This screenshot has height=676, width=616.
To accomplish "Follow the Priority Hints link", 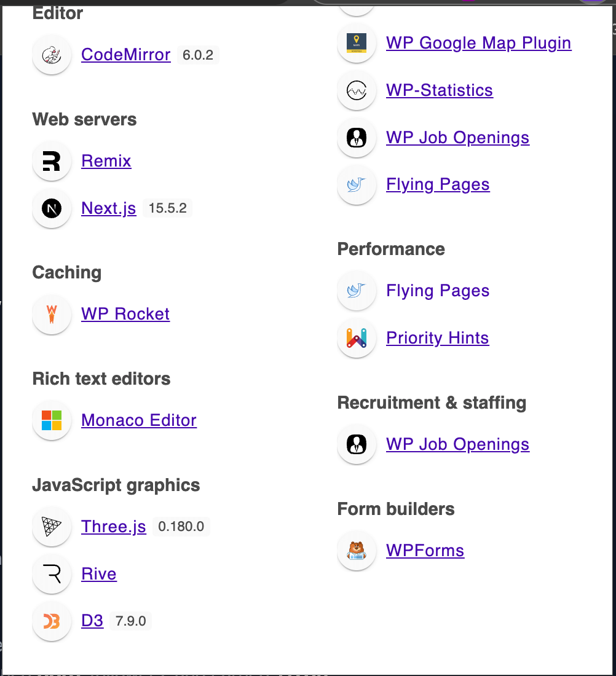I will (x=438, y=338).
